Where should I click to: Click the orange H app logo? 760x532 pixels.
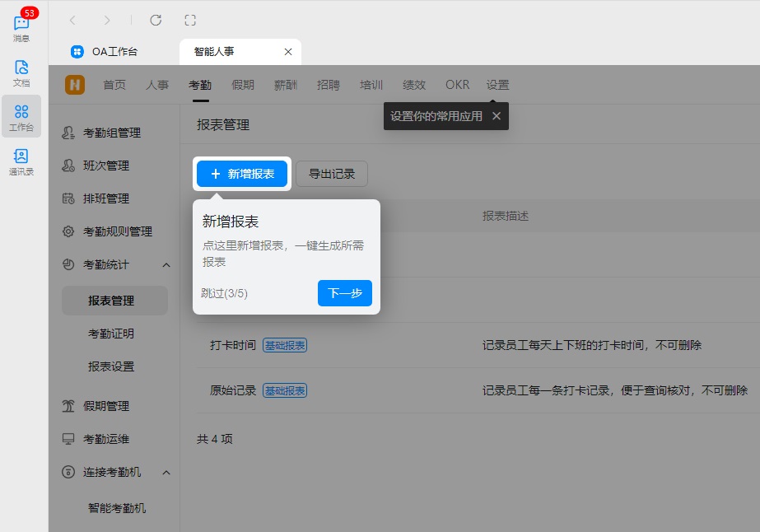click(x=73, y=84)
